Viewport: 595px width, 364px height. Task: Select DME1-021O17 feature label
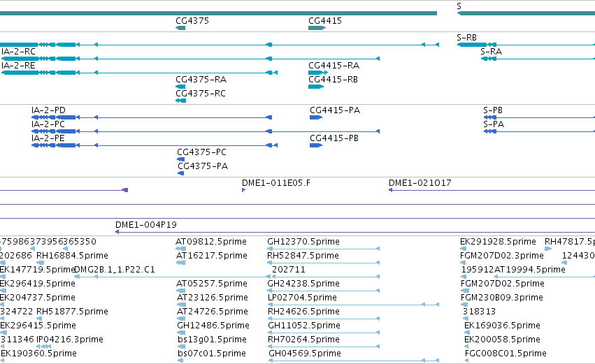(x=420, y=183)
